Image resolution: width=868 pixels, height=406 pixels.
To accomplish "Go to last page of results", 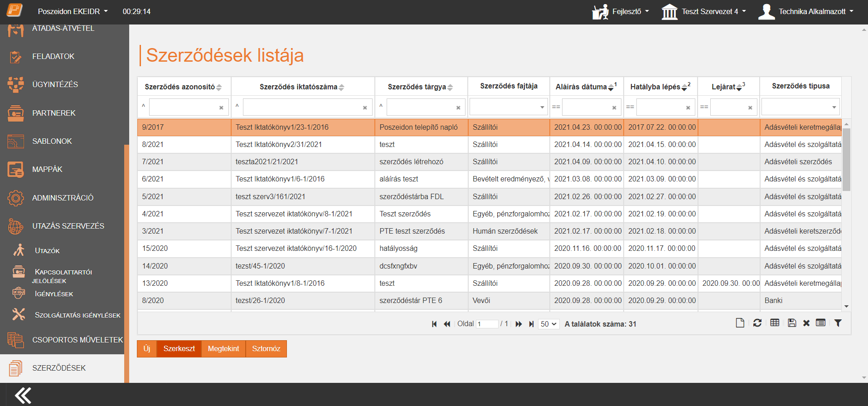I will [531, 324].
